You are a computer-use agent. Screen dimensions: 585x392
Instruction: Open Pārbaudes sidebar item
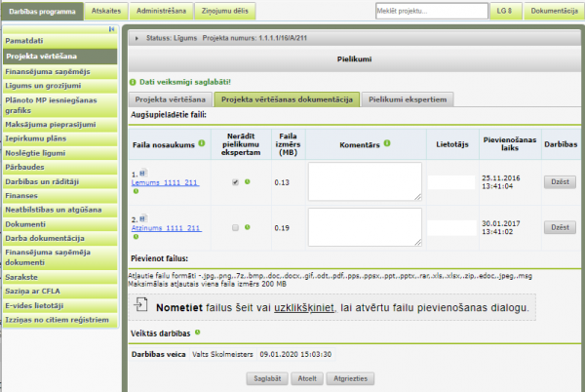tap(60, 167)
